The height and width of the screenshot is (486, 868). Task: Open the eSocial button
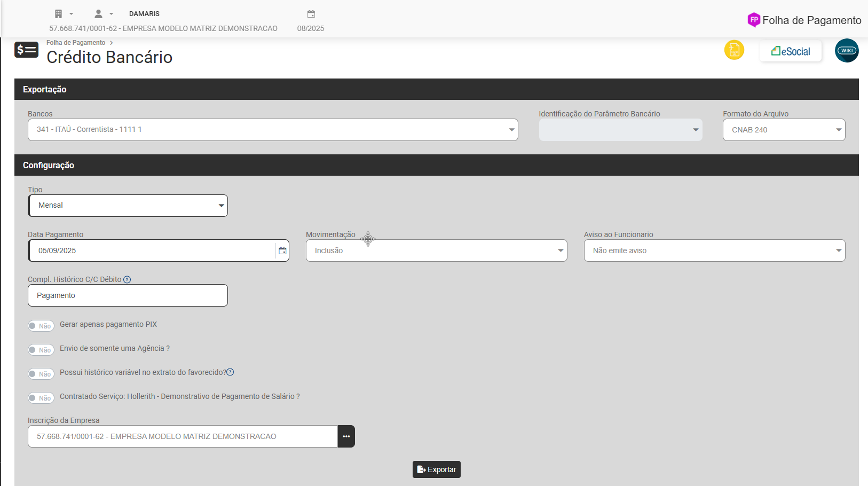tap(791, 51)
